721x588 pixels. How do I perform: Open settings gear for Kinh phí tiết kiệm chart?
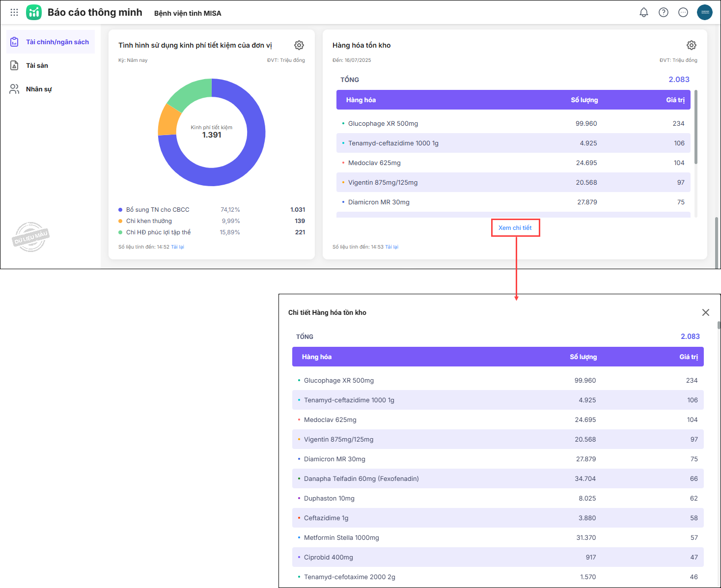point(299,45)
